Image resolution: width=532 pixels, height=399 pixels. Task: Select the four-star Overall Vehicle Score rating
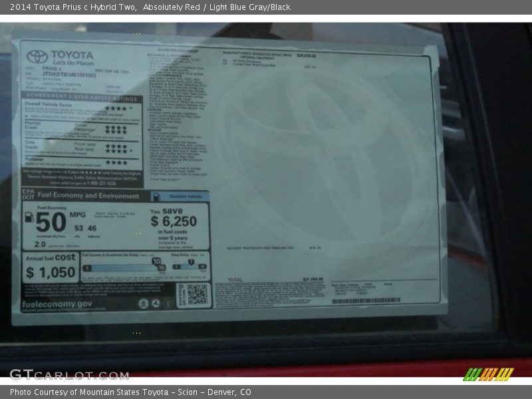(x=117, y=108)
